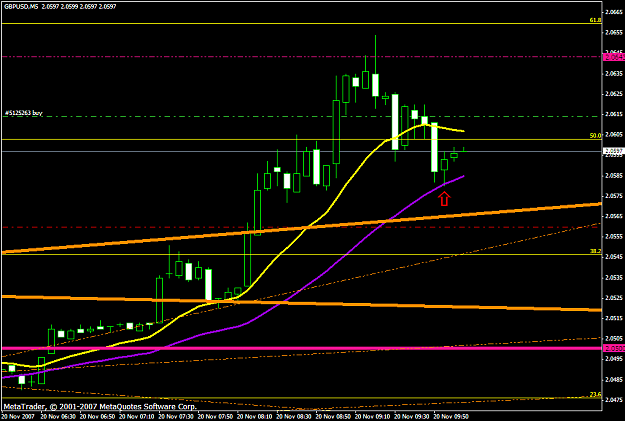Click the 2.0565 price scale label
The image size is (625, 421).
(x=614, y=216)
